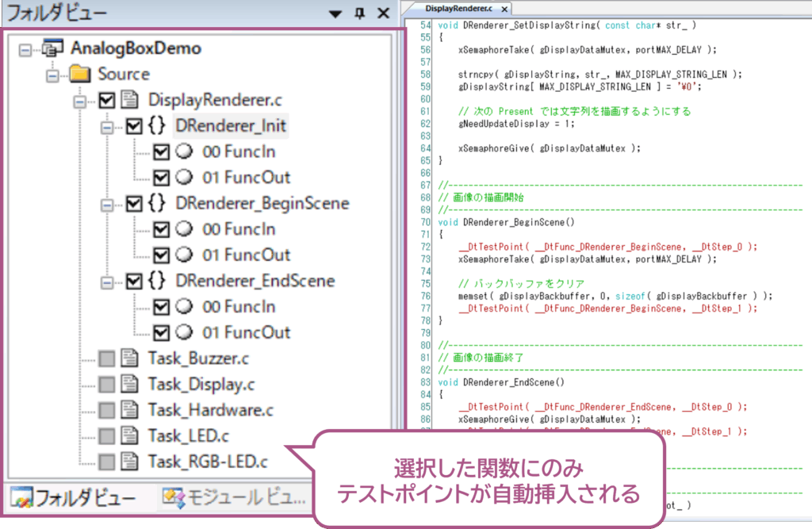Screen dimensions: 812x529
Task: Click the Source folder icon
Action: (x=79, y=75)
